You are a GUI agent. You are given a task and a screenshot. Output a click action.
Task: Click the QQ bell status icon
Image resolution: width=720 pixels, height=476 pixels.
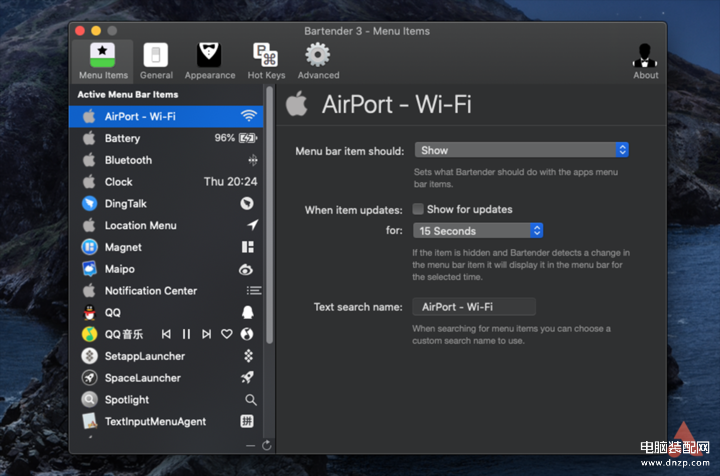(248, 312)
